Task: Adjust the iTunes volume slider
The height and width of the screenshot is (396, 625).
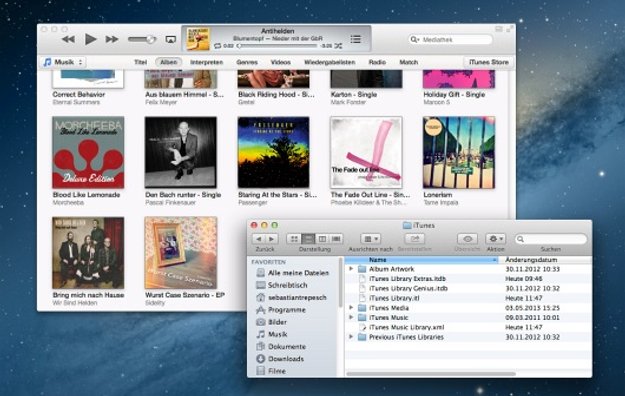Action: tap(142, 39)
